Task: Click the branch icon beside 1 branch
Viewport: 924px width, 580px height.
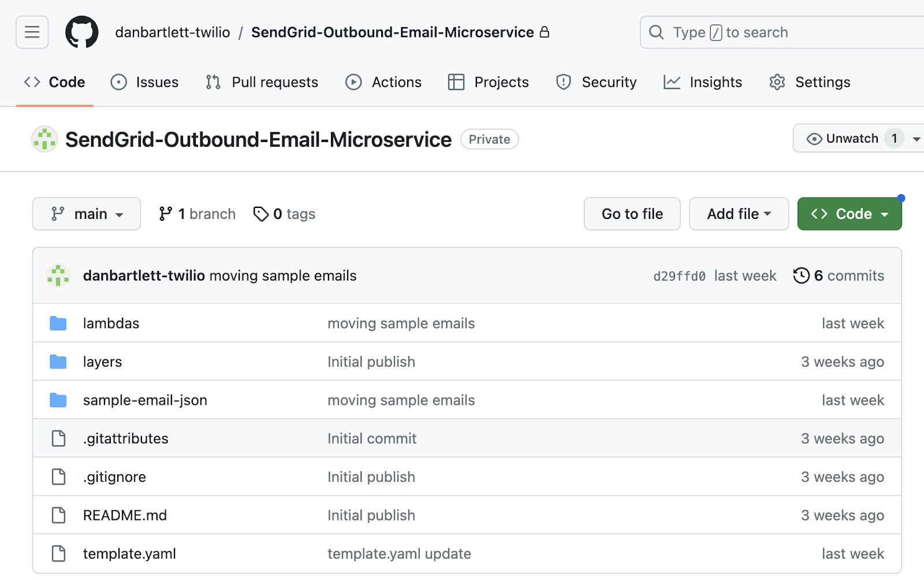Action: pyautogui.click(x=166, y=214)
